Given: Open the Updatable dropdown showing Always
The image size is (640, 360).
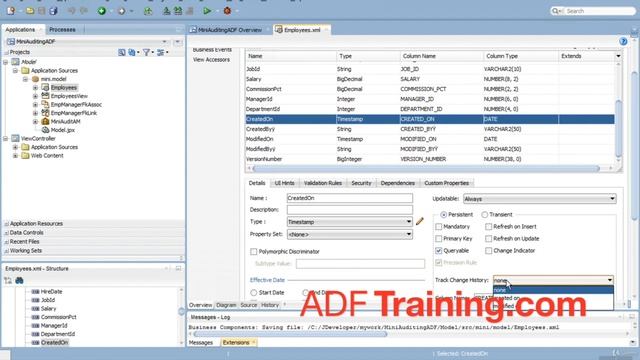Looking at the screenshot, I should [540, 199].
